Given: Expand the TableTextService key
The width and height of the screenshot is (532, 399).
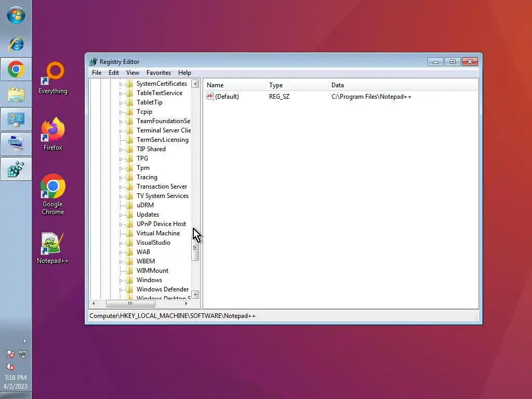Looking at the screenshot, I should [x=121, y=94].
